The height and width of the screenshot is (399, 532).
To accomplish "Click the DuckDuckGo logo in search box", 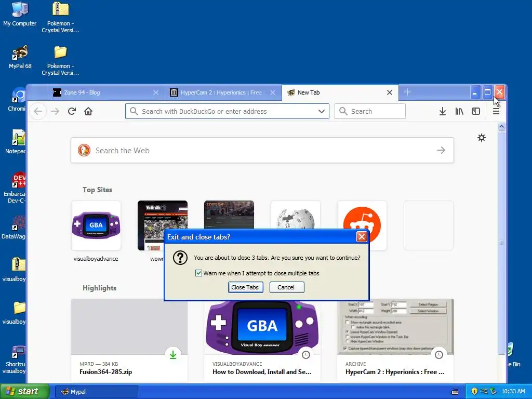I will point(84,150).
